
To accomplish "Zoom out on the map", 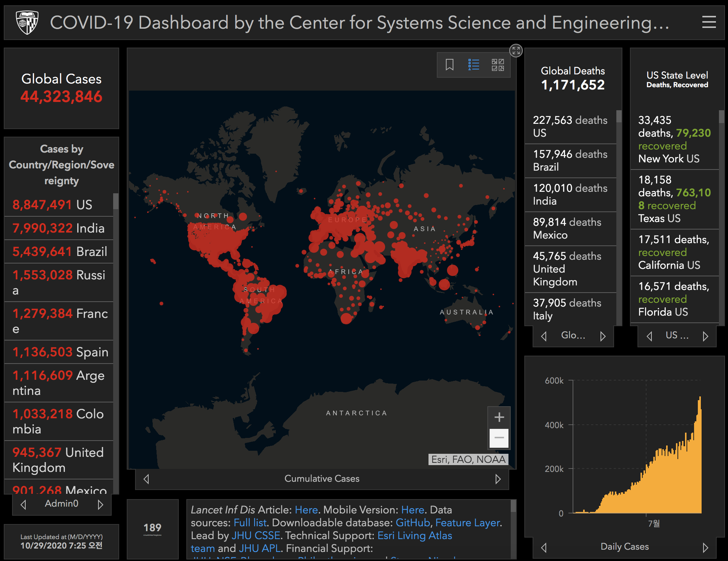I will pos(499,438).
